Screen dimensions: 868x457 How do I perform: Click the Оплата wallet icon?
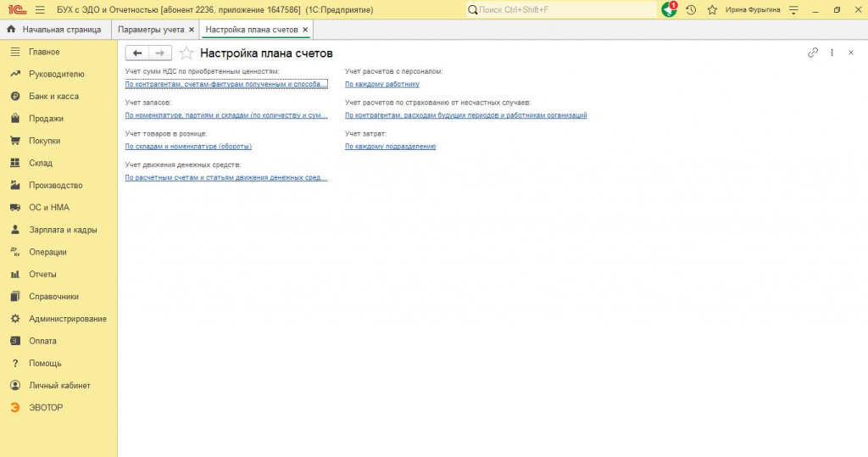pos(15,341)
